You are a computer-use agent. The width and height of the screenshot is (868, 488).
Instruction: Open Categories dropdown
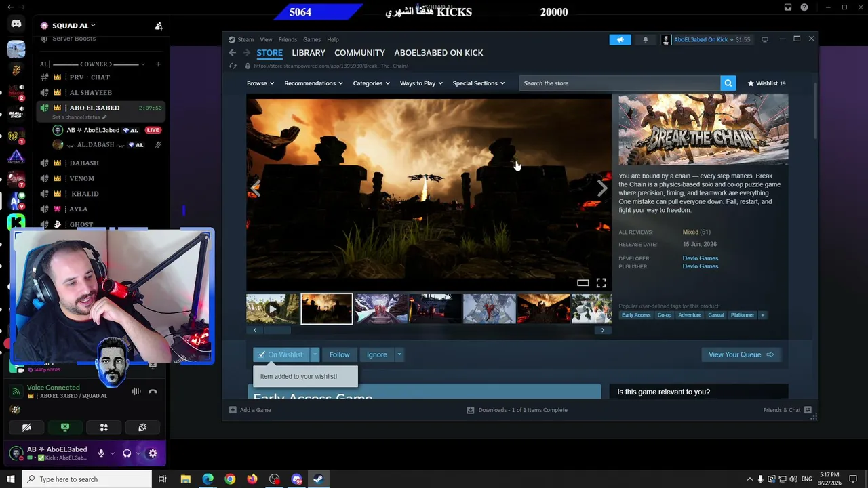pos(371,83)
